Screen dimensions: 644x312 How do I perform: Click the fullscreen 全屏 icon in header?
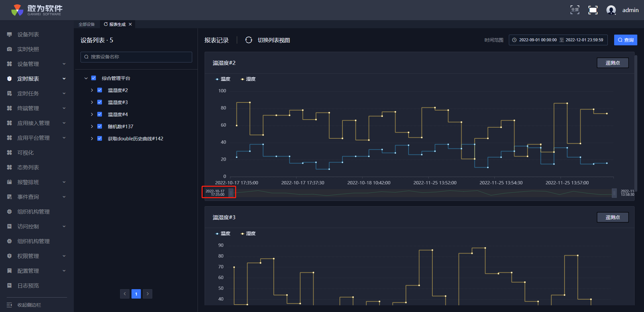pos(575,10)
